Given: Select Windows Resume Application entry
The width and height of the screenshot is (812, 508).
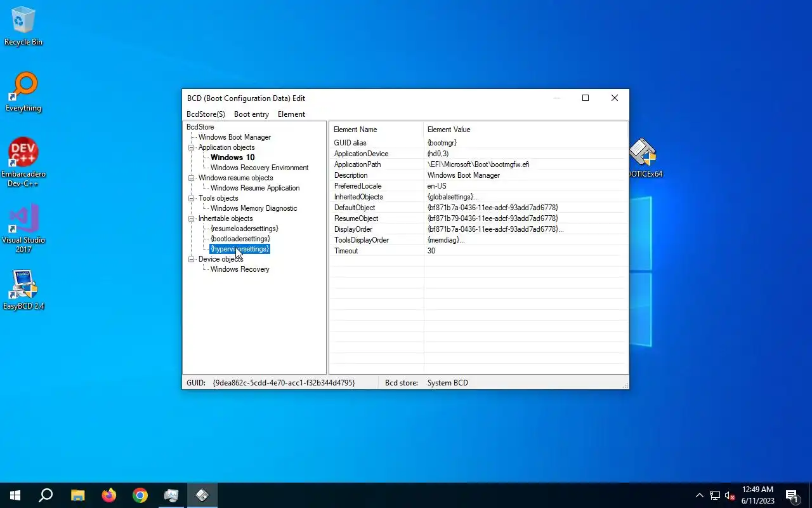Looking at the screenshot, I should (x=255, y=188).
